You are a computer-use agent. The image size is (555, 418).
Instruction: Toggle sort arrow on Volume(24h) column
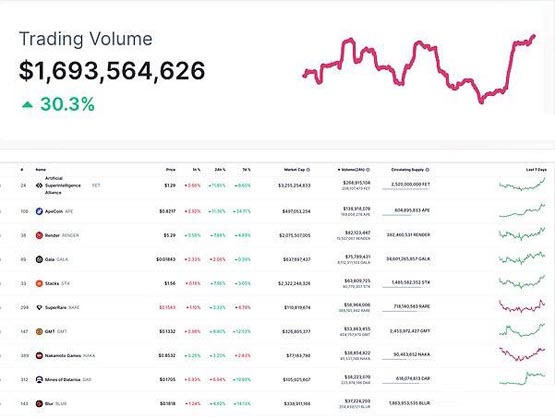(339, 170)
